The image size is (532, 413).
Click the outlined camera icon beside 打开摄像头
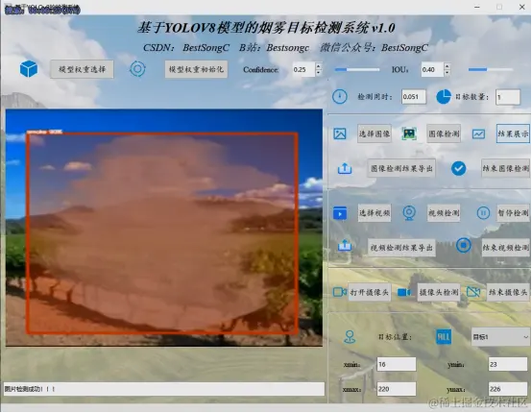click(x=340, y=292)
